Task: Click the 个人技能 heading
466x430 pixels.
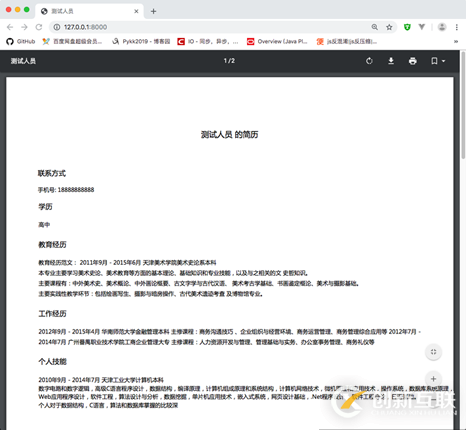Action: pyautogui.click(x=52, y=362)
